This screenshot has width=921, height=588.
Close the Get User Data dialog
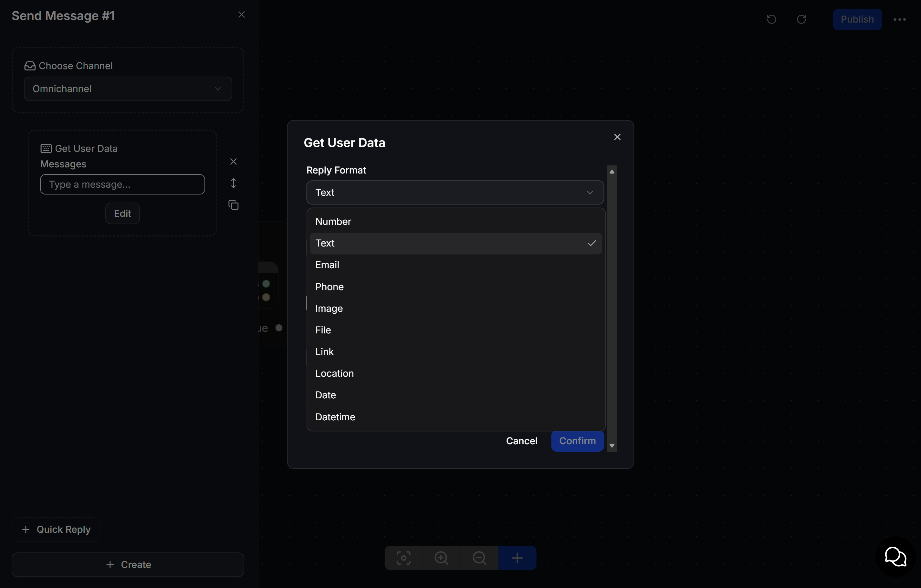(x=617, y=137)
